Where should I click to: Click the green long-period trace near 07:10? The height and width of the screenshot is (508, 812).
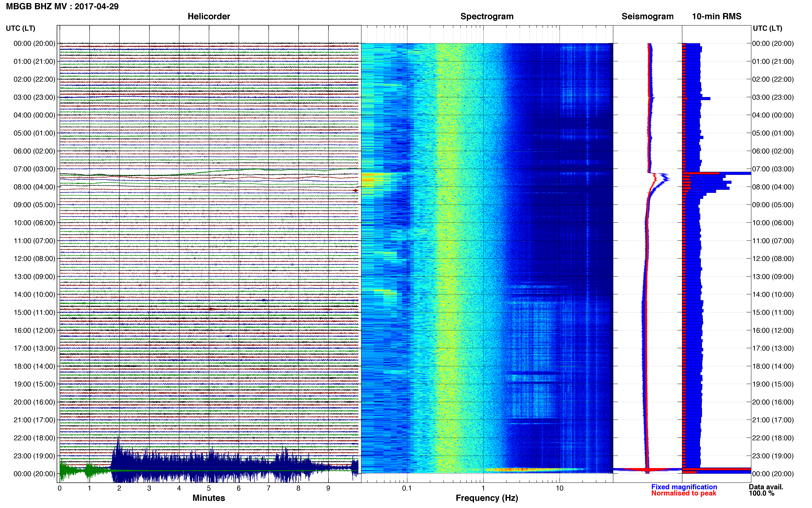tap(209, 172)
